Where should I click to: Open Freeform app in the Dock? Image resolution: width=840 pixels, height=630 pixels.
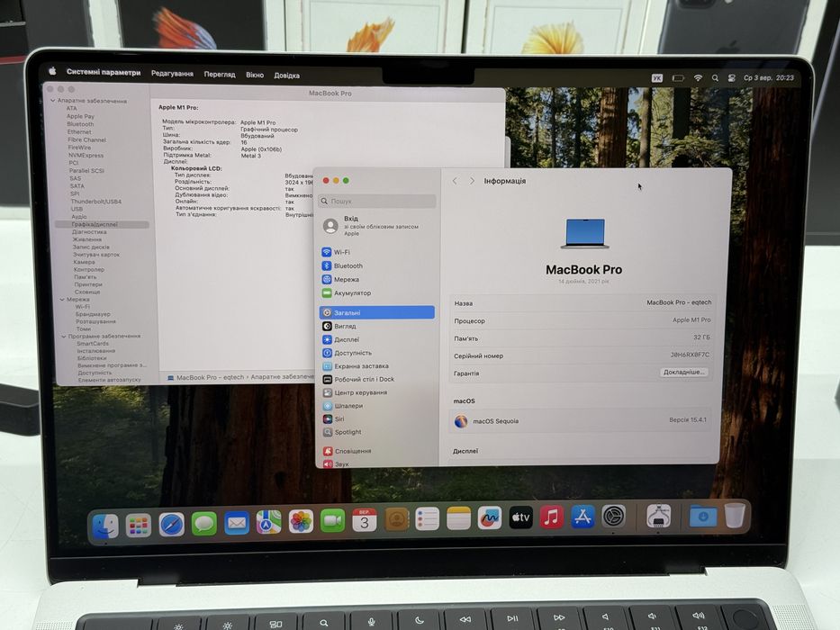pyautogui.click(x=490, y=518)
